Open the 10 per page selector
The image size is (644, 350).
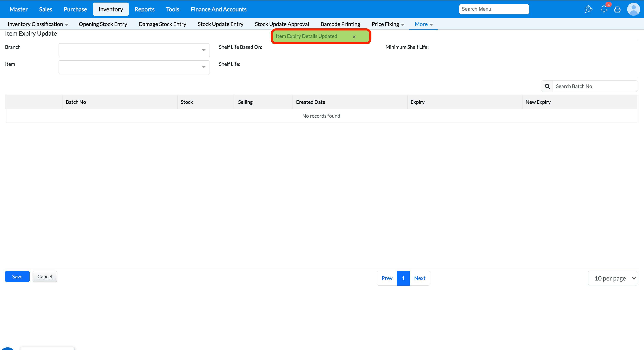[x=612, y=278]
